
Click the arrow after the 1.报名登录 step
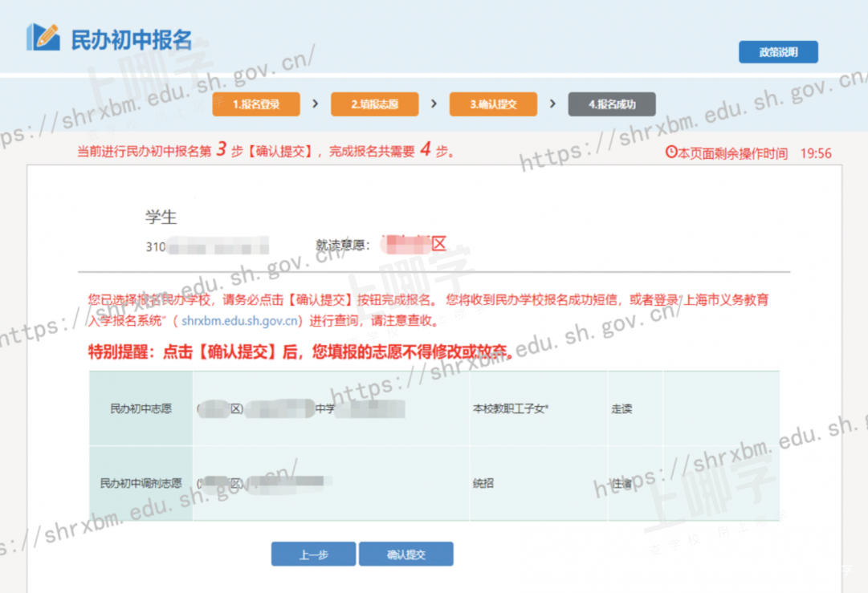point(315,104)
